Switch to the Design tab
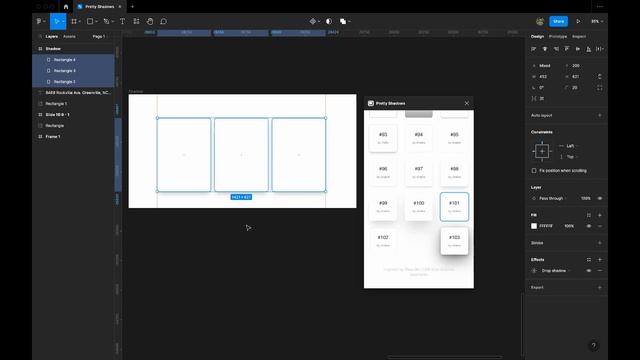The width and height of the screenshot is (640, 360). tap(537, 36)
